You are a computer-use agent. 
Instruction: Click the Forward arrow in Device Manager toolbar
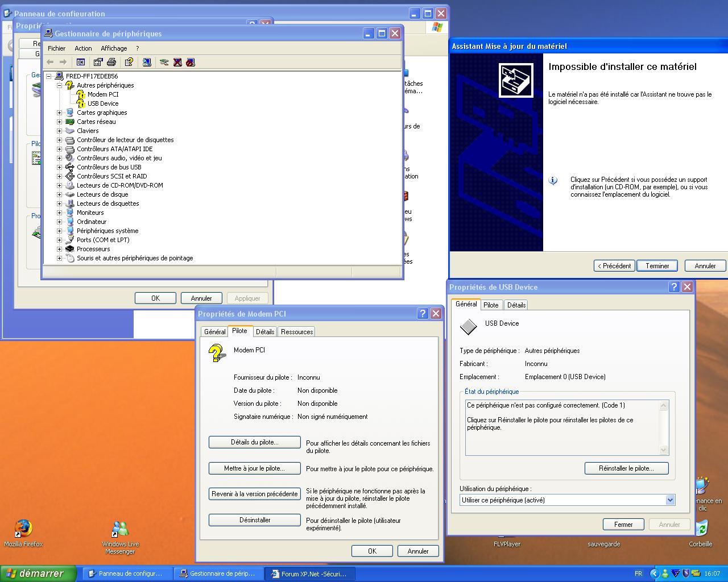click(63, 62)
